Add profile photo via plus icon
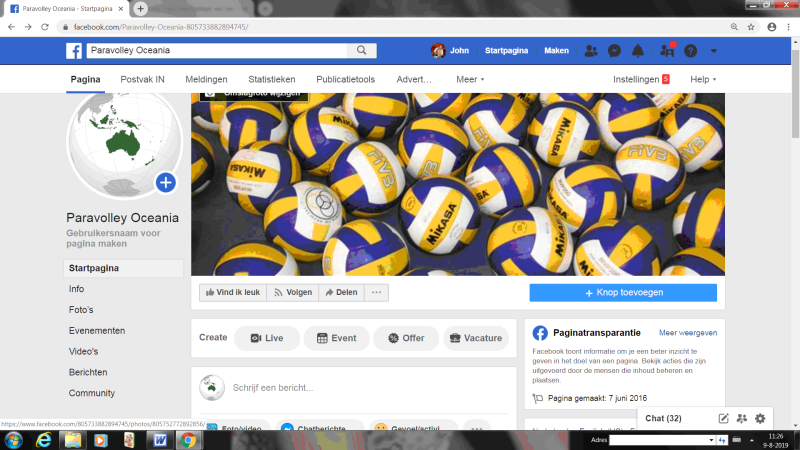Viewport: 800px width, 450px height. click(166, 183)
